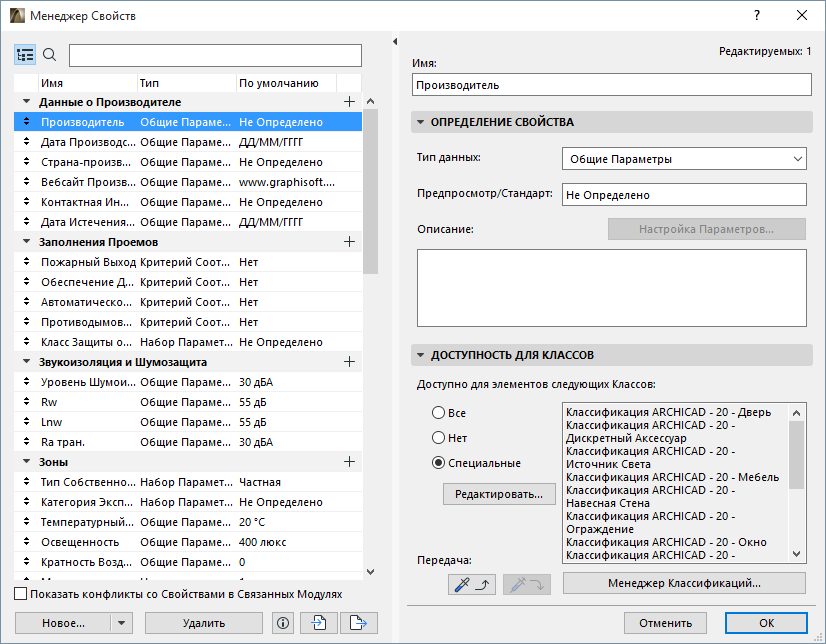
Task: Select the Специальные radio button
Action: point(438,463)
